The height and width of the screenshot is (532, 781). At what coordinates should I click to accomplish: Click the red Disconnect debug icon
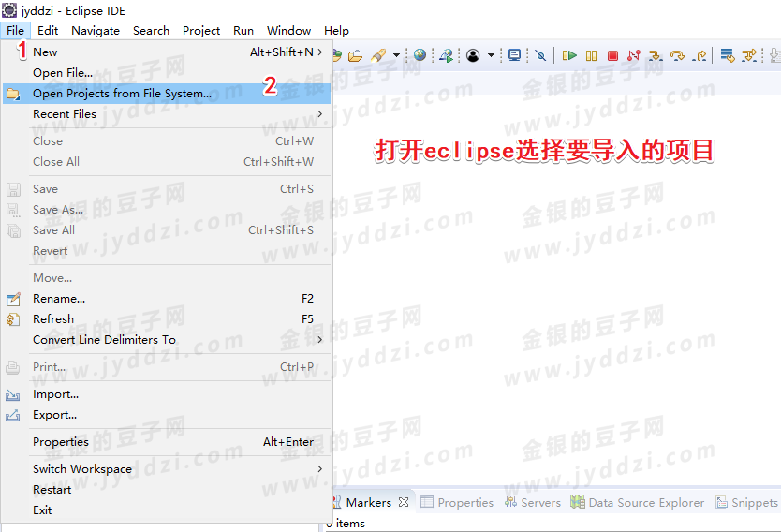(x=634, y=55)
